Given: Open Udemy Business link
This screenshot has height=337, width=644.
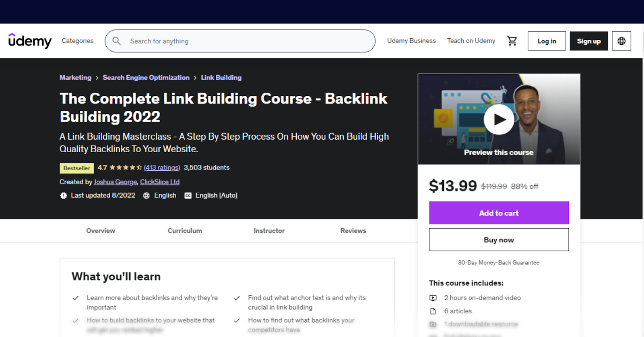Looking at the screenshot, I should 411,41.
